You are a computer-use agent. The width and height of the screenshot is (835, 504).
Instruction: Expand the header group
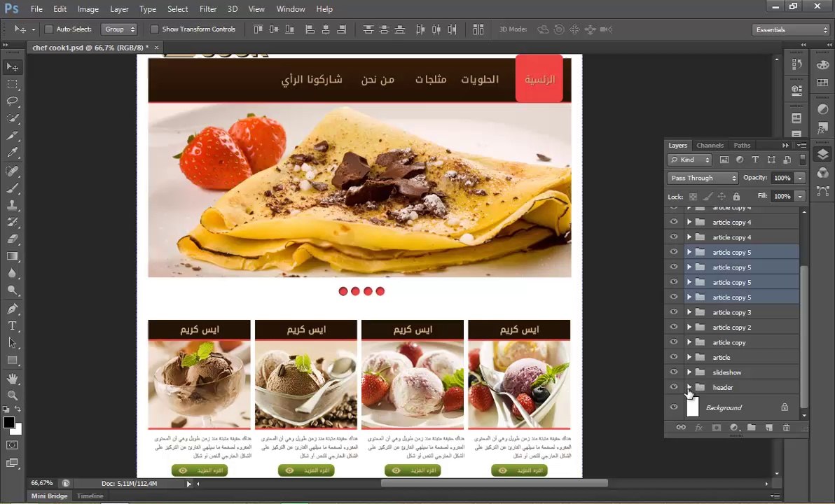[689, 387]
